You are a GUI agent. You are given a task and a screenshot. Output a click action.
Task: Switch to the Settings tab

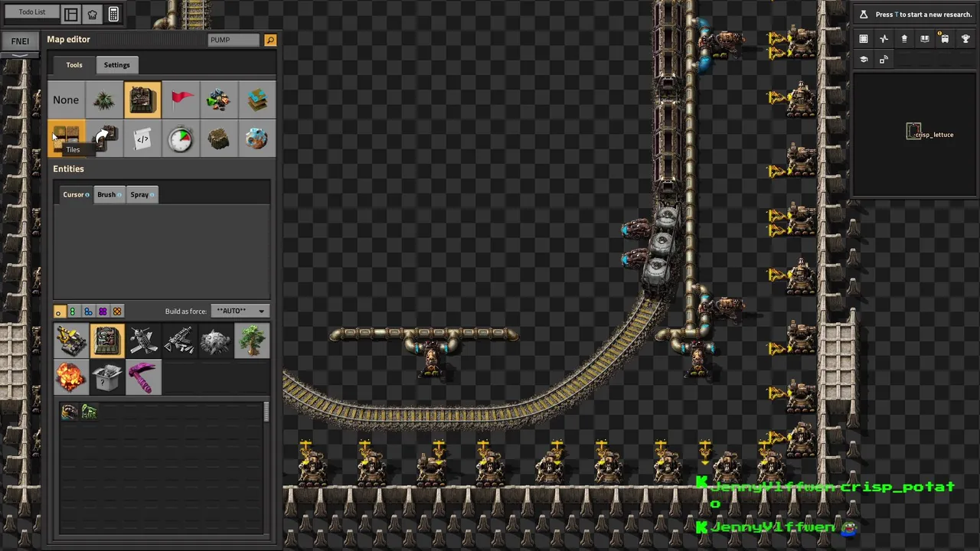coord(117,65)
